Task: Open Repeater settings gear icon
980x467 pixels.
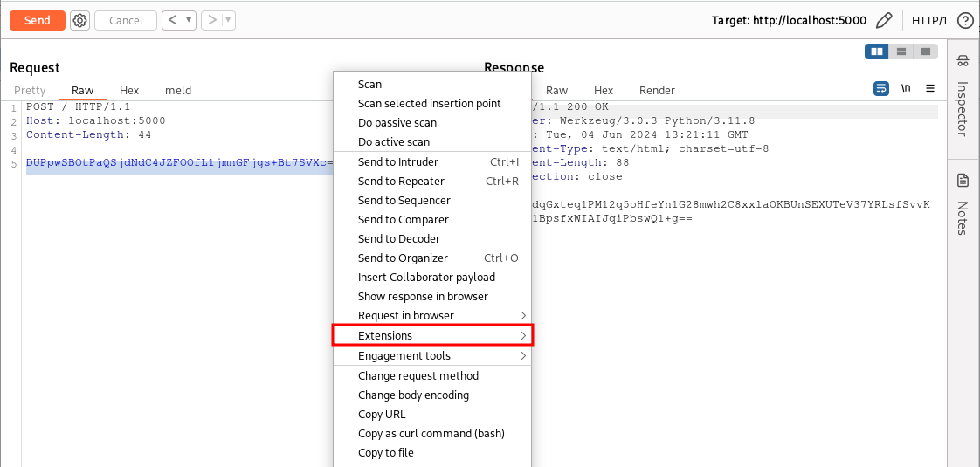Action: point(80,20)
